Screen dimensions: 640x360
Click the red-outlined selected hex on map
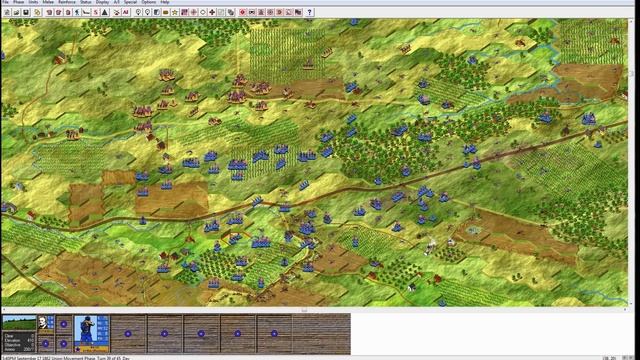(236, 238)
